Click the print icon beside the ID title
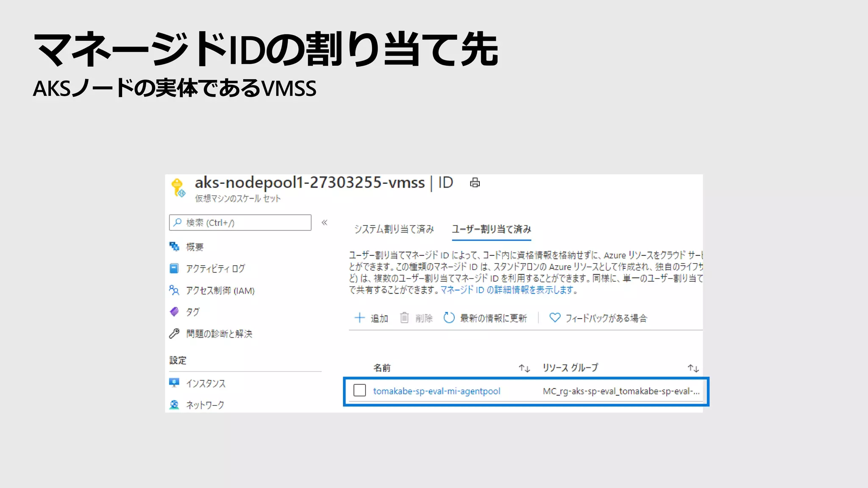 point(475,183)
